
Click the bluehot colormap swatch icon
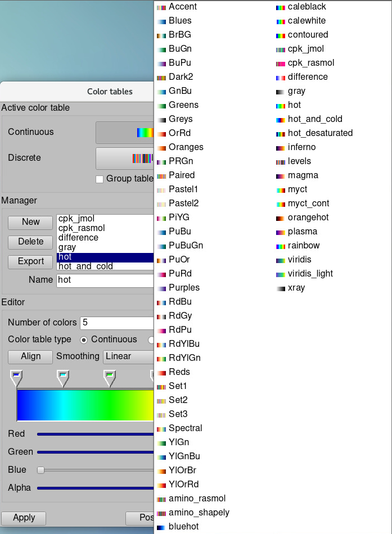(x=161, y=527)
